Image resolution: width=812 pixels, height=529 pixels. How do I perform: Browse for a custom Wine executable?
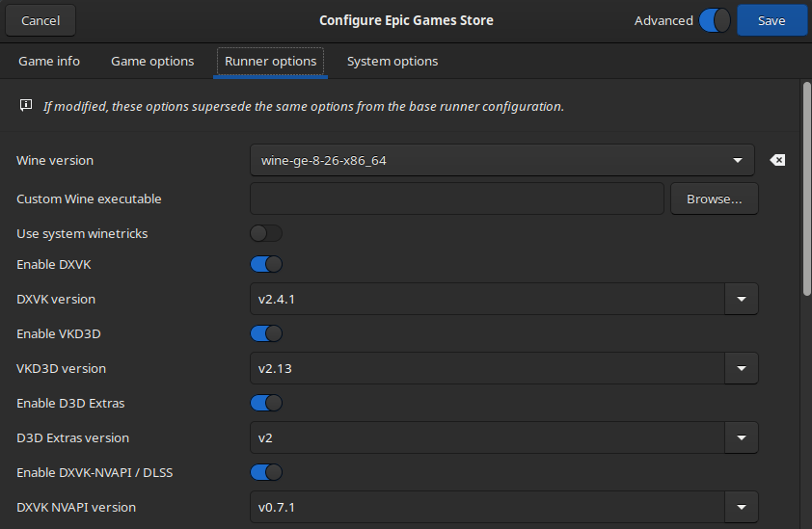coord(715,198)
